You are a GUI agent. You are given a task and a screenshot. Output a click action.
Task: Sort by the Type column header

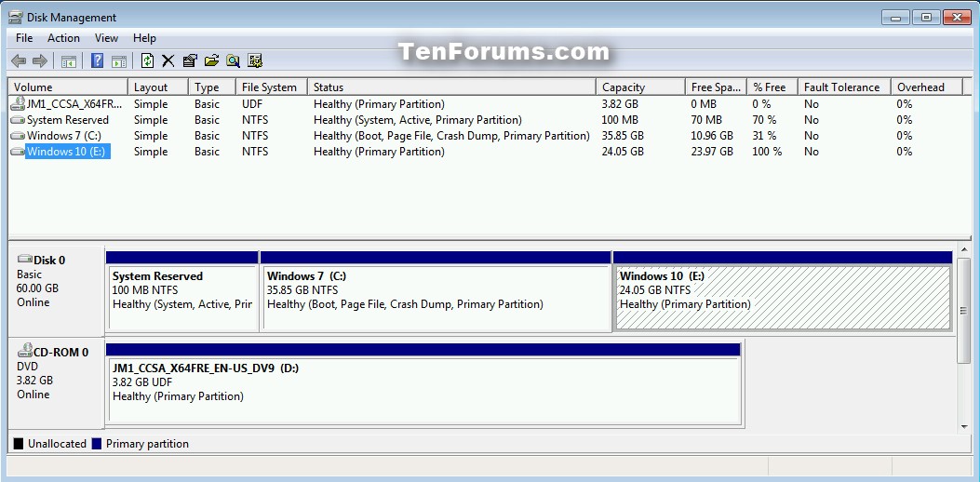click(212, 87)
